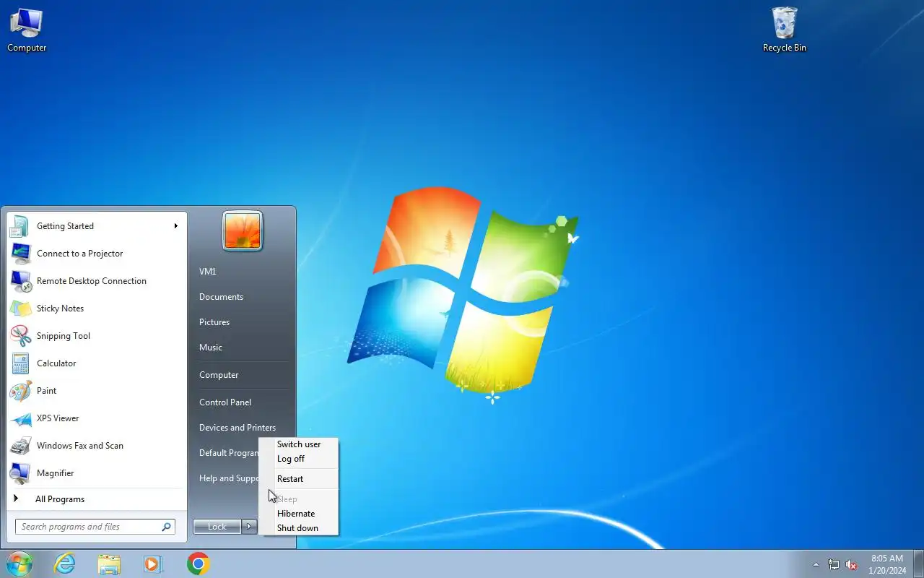Choose Restart from the power menu
The width and height of the screenshot is (924, 578).
299,479
